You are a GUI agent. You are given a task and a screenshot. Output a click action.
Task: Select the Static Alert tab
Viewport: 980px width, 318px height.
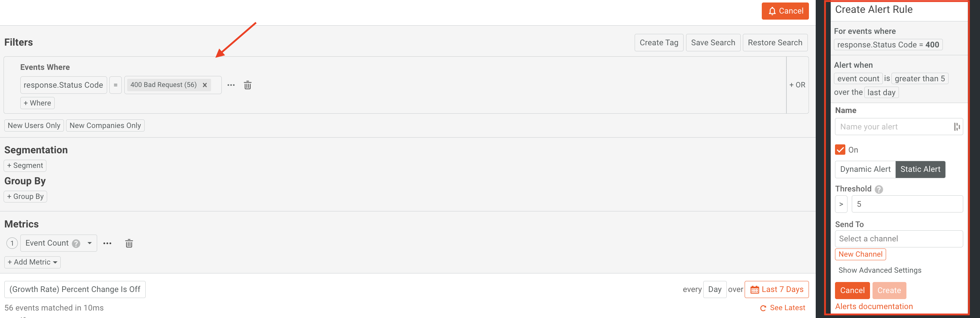pyautogui.click(x=920, y=169)
